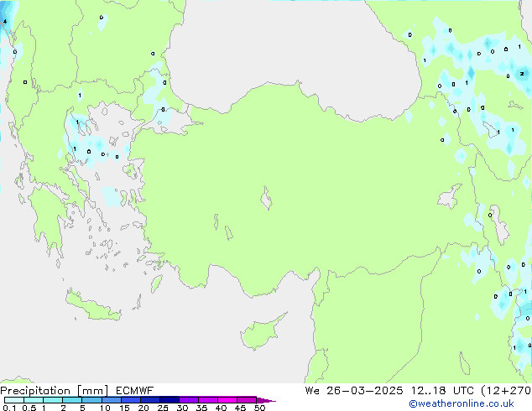Image resolution: width=532 pixels, height=411 pixels.
Task: Click the '40' legend scale label
Action: (x=221, y=408)
